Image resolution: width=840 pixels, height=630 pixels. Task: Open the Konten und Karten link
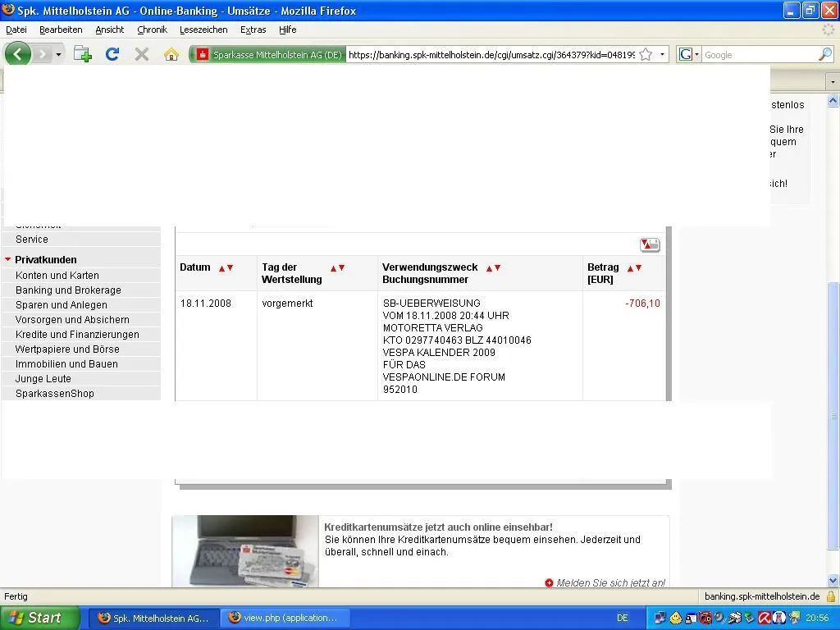(x=57, y=276)
